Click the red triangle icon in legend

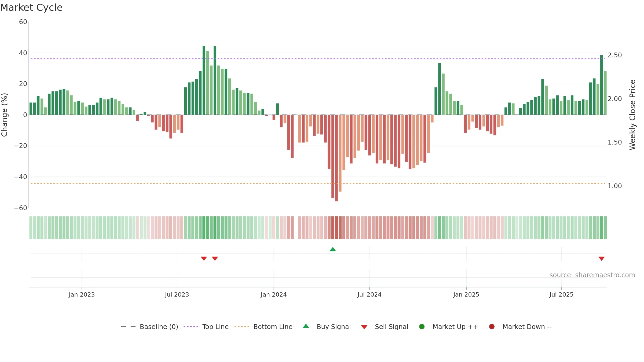[364, 327]
